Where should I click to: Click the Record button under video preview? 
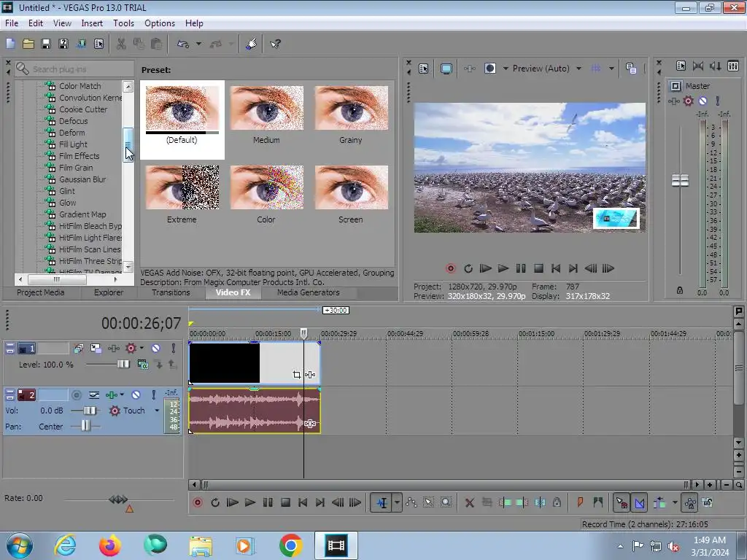pos(451,268)
